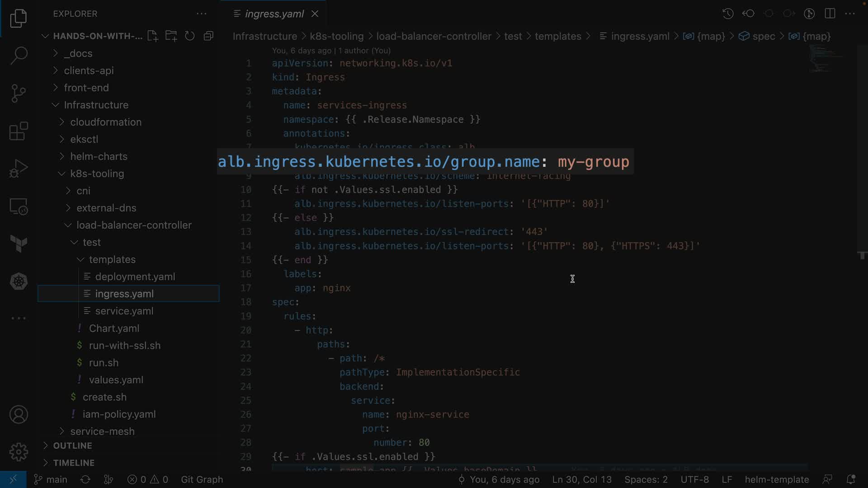Open the Extensions view
Screen dimensions: 868x488
click(19, 131)
